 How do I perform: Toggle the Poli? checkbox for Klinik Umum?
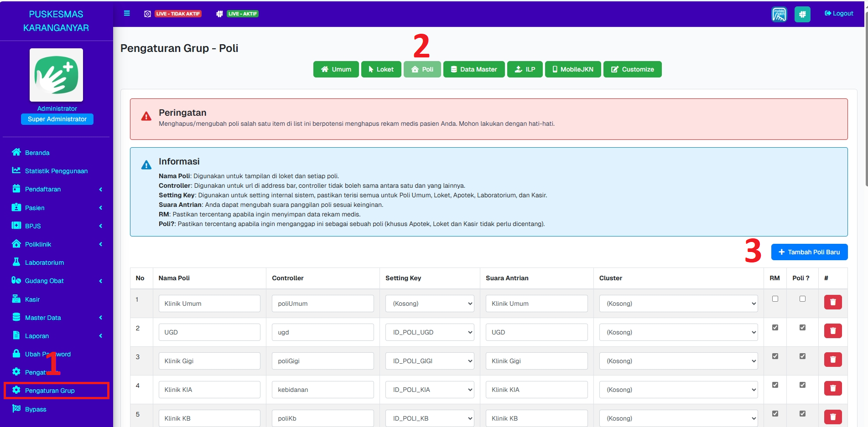802,299
